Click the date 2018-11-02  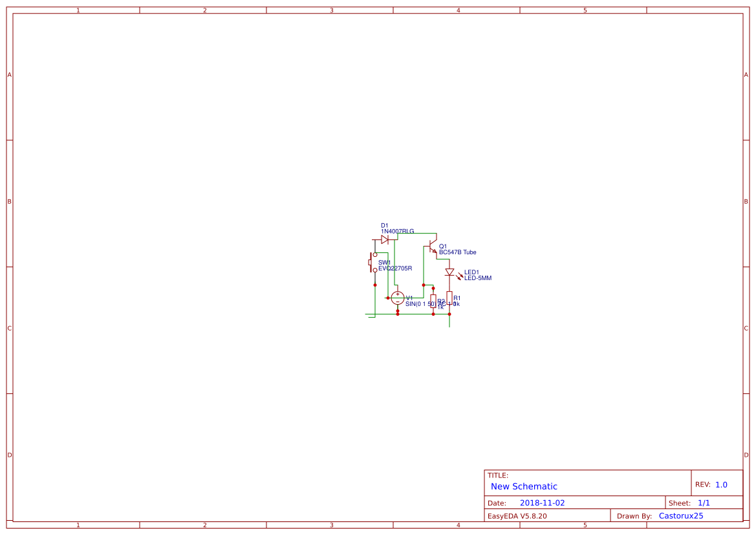pyautogui.click(x=542, y=503)
